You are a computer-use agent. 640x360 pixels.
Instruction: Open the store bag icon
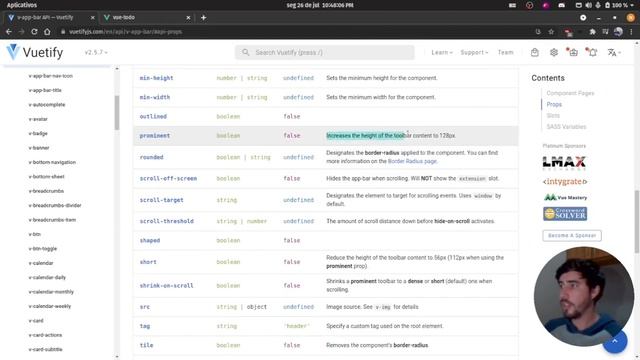535,52
